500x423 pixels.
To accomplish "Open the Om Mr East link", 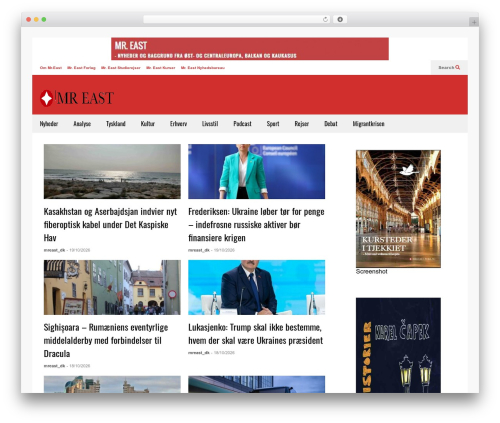I will [51, 68].
